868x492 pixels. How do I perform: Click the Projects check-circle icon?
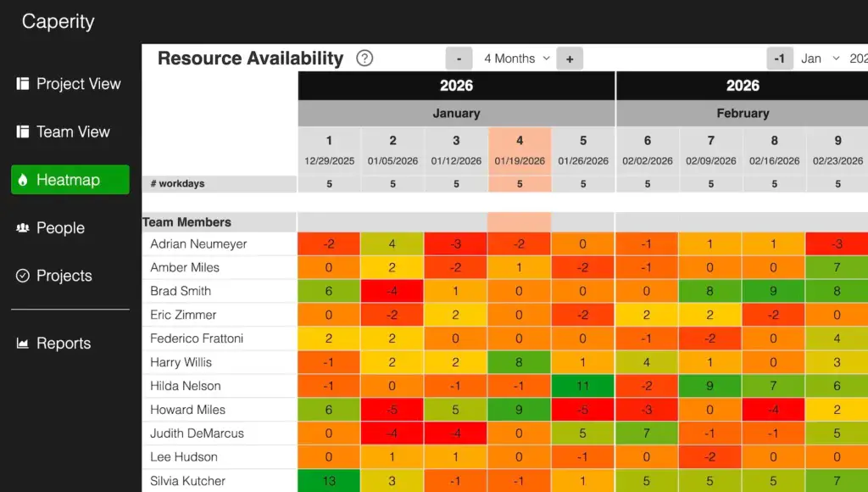click(x=25, y=275)
